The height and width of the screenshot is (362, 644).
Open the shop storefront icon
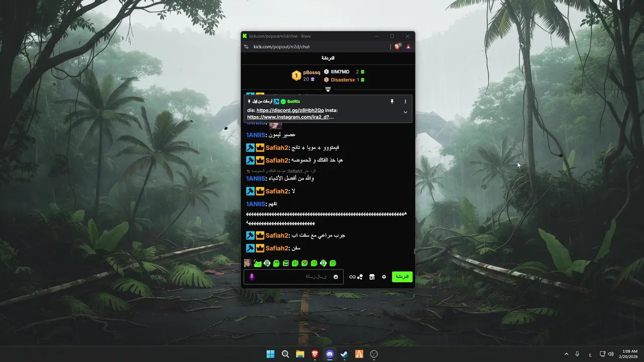(372, 277)
